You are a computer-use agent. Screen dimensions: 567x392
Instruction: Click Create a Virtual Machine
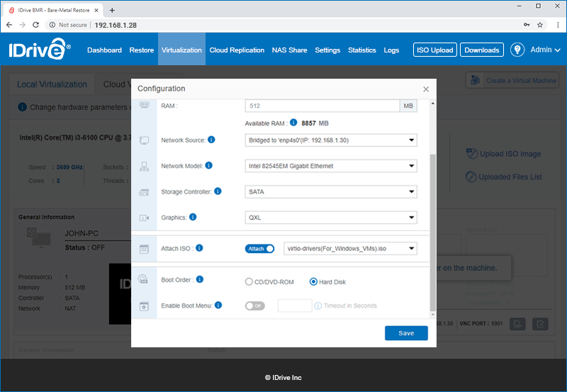coord(512,80)
